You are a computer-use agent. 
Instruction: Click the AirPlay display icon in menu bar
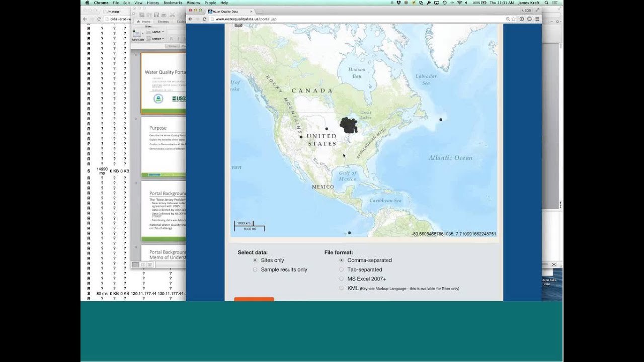point(437,3)
